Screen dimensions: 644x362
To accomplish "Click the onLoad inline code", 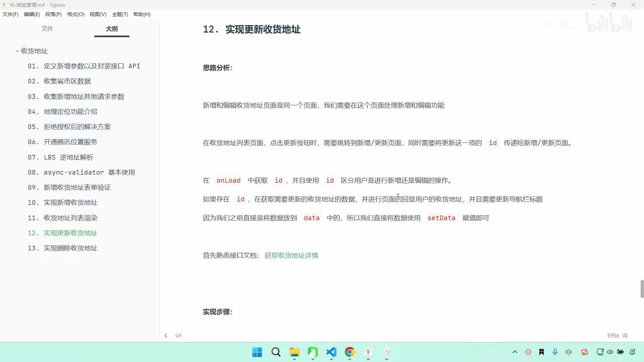I will (x=228, y=180).
